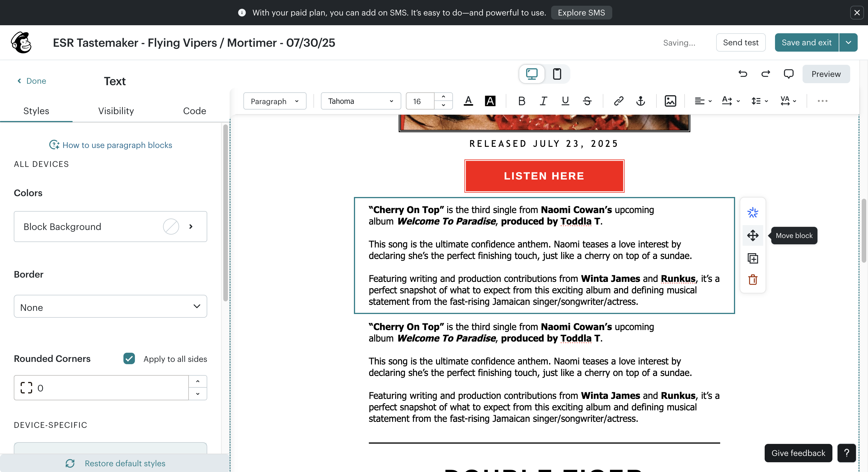
Task: Decrease font size with down arrow
Action: (443, 105)
